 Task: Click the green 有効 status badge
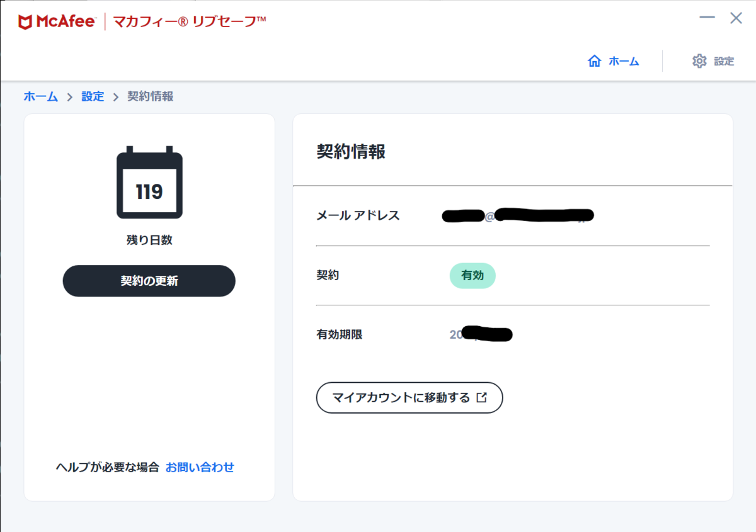click(472, 275)
